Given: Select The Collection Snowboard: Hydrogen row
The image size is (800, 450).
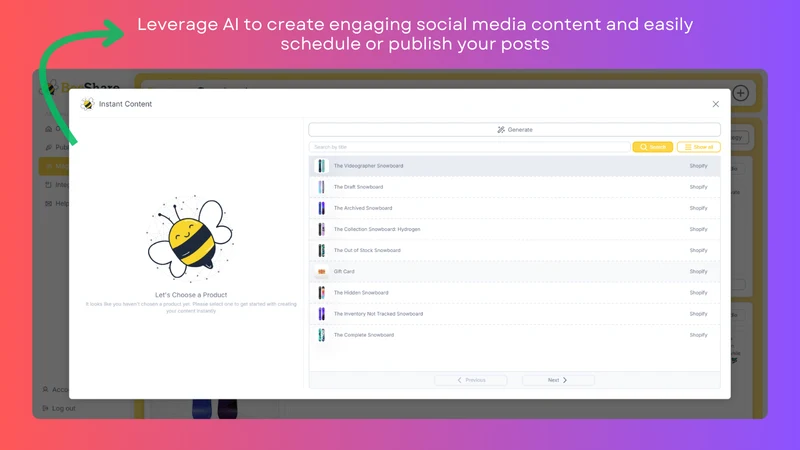Looking at the screenshot, I should click(514, 229).
